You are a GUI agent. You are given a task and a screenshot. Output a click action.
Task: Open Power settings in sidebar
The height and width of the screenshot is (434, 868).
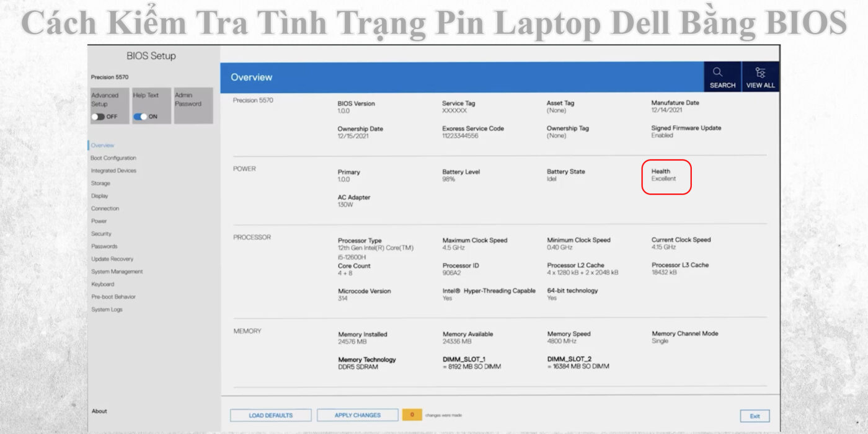[99, 221]
